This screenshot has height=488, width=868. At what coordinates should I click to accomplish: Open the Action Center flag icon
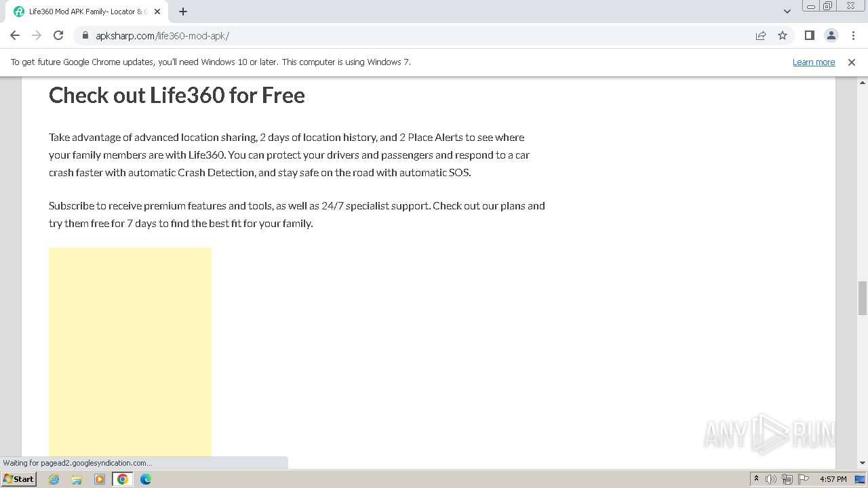pyautogui.click(x=804, y=479)
